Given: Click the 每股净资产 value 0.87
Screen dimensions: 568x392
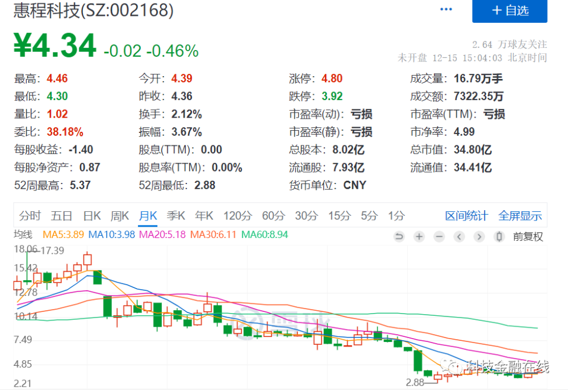Looking at the screenshot, I should (90, 167).
